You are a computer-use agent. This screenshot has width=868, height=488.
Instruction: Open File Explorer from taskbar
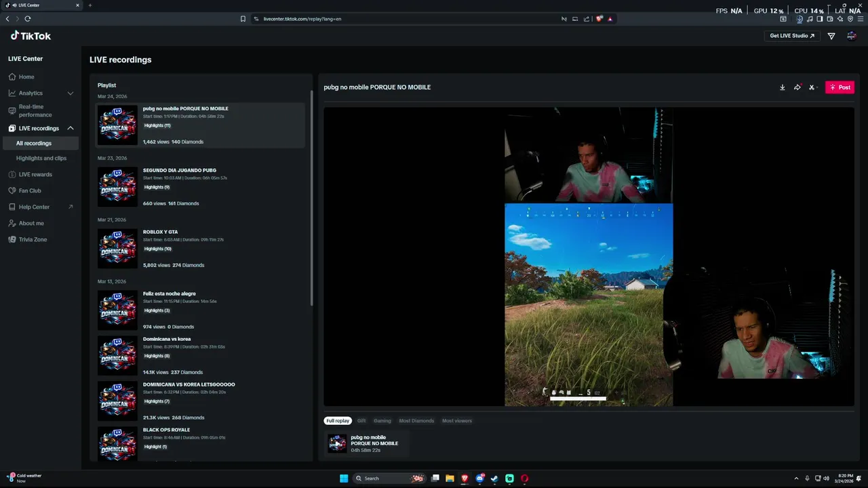(x=450, y=479)
